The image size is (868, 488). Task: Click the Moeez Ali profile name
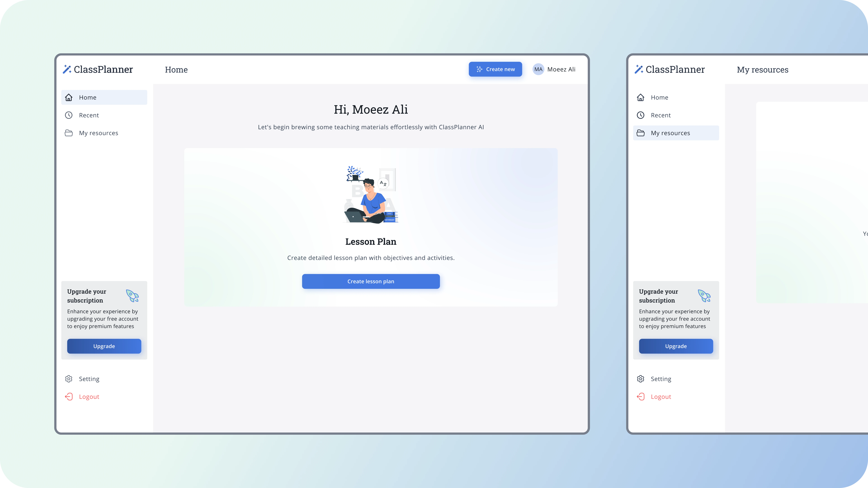(561, 69)
